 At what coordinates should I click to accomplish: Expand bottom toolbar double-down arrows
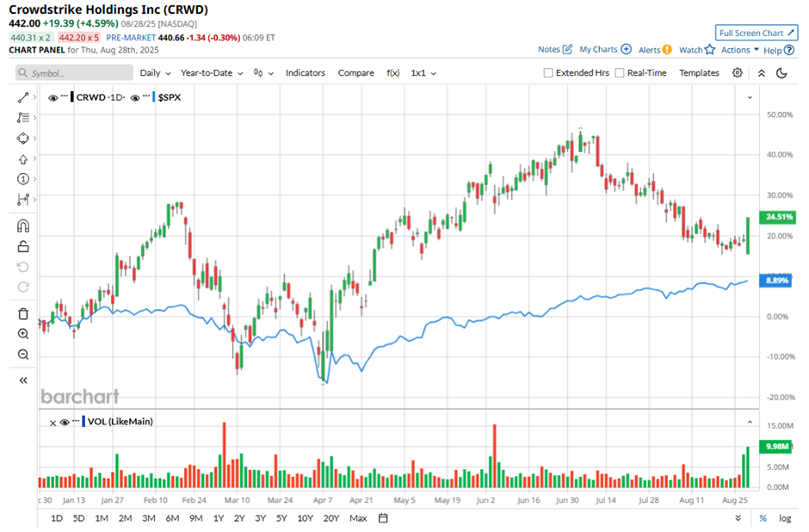coord(738,518)
